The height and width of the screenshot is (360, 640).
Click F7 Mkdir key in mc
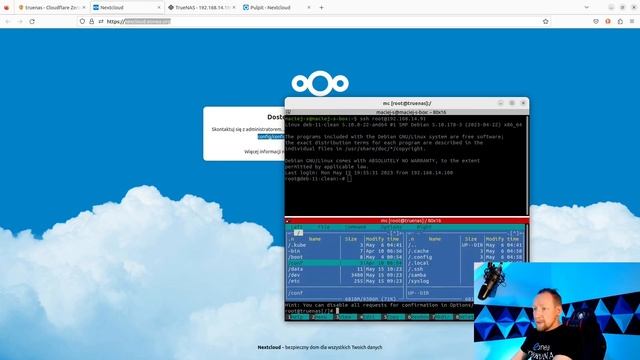click(x=442, y=317)
